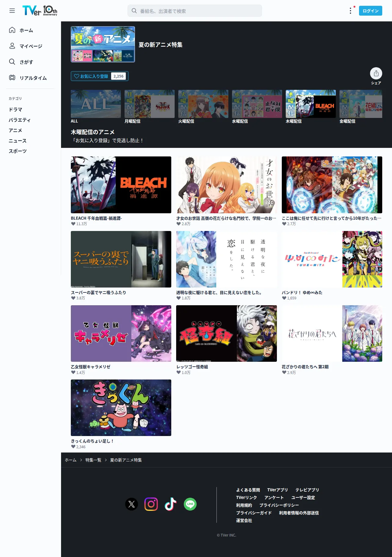This screenshot has height=557, width=392.
Task: Open the Instagram social icon
Action: [151, 504]
